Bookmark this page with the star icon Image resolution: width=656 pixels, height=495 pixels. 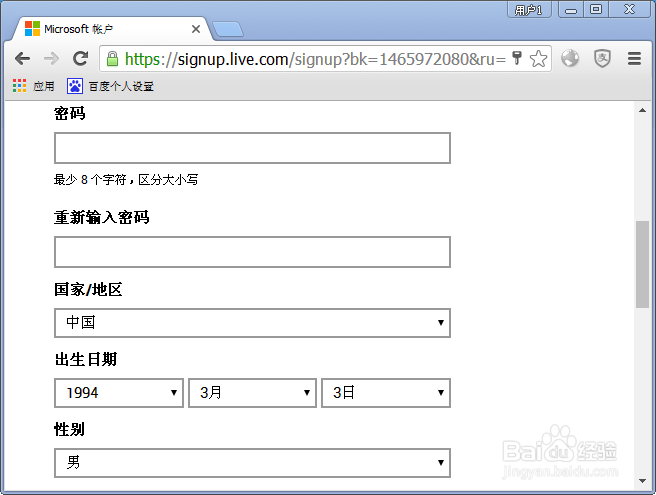pos(538,59)
